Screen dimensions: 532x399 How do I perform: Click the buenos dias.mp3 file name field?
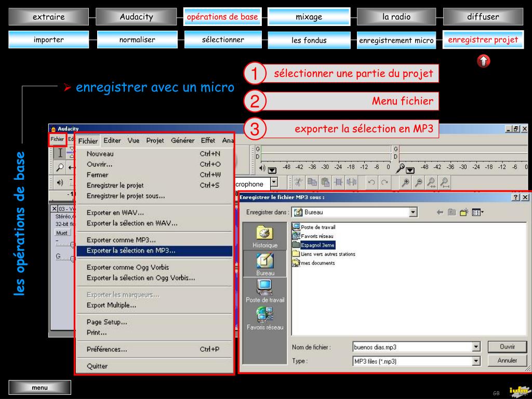(x=413, y=347)
